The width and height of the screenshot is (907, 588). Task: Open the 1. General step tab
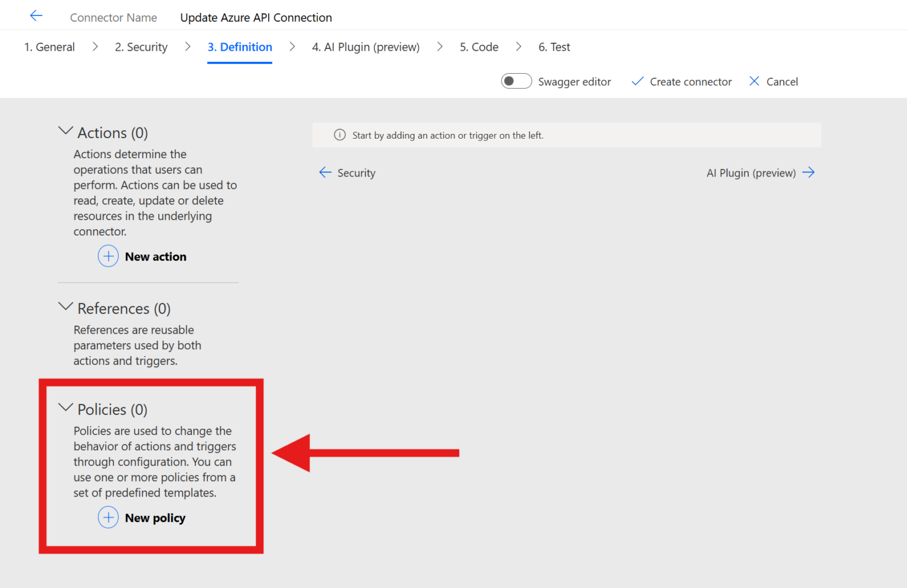coord(50,47)
